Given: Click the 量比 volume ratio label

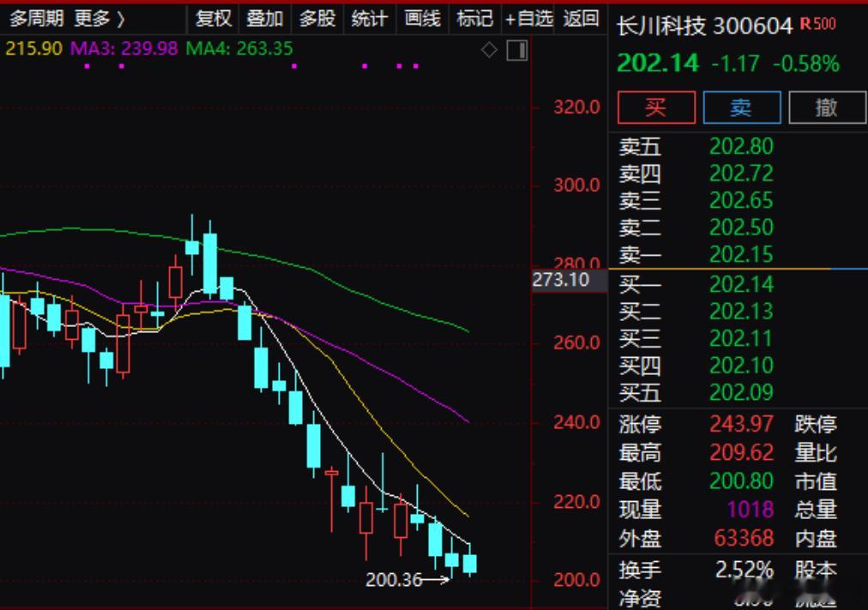Looking at the screenshot, I should (x=816, y=453).
